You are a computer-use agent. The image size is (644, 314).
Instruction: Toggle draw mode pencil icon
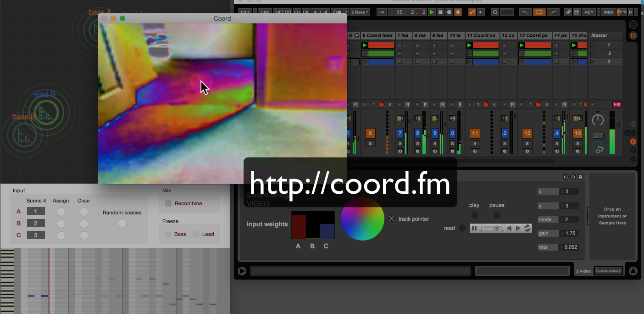(568, 12)
